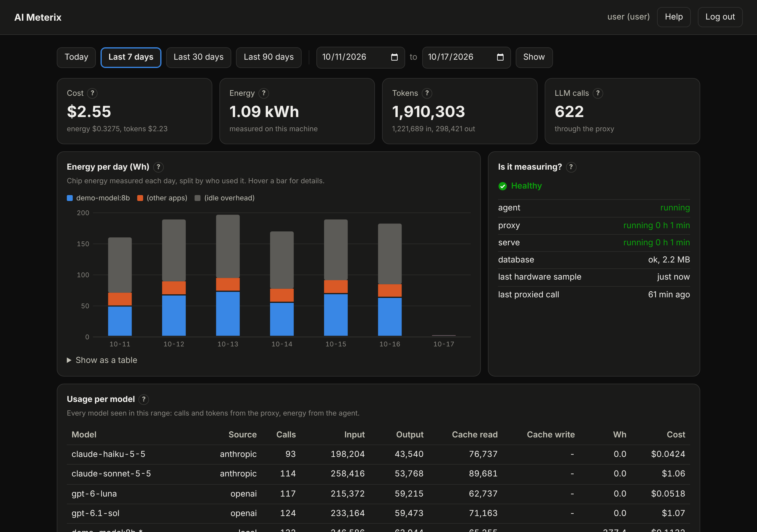This screenshot has width=757, height=532.
Task: Open the LLM calls help icon
Action: [x=598, y=93]
